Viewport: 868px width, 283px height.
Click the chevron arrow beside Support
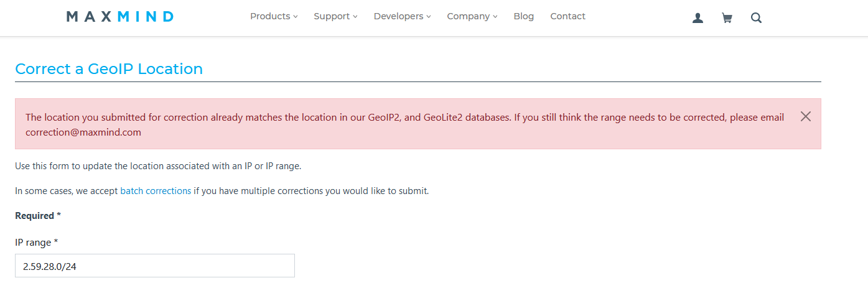[x=355, y=17]
